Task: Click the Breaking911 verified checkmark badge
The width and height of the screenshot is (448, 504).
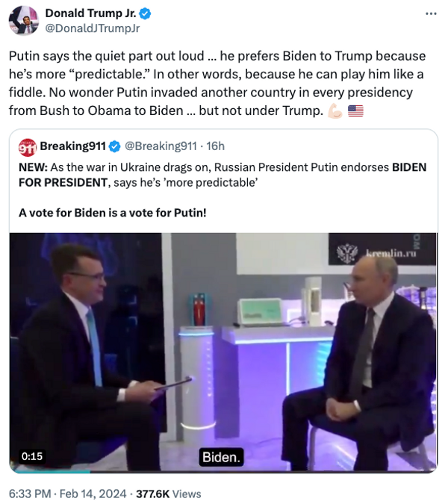Action: point(115,146)
